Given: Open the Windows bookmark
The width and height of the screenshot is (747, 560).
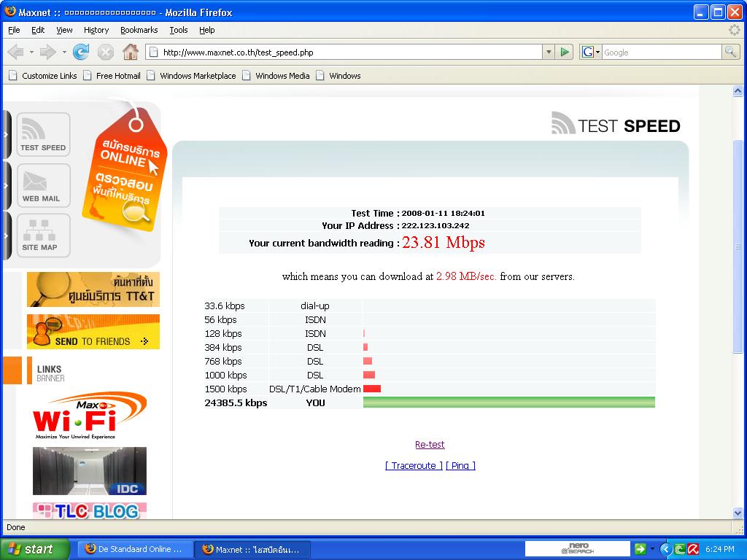Looking at the screenshot, I should pos(338,76).
